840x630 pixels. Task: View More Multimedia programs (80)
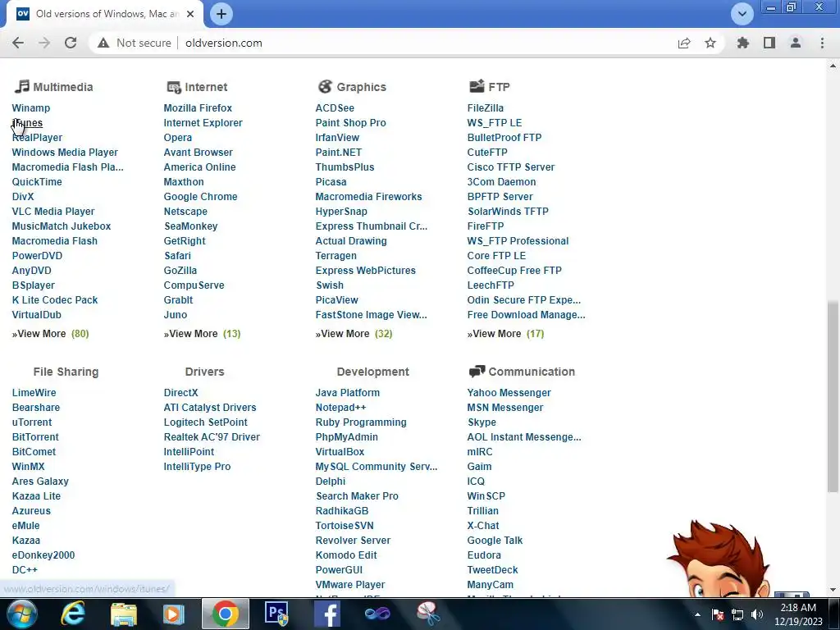[x=50, y=334]
